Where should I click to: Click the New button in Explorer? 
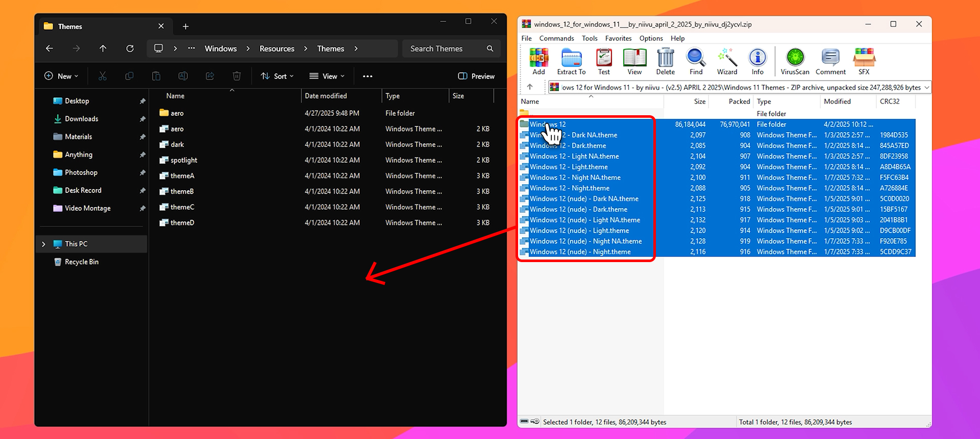61,76
